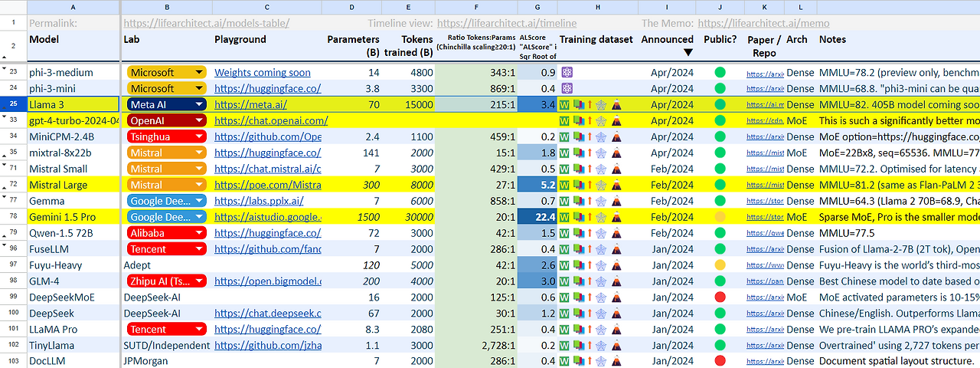Screen dimensions: 980x368
Task: Click the pentagon icon in Qwen-1.5 72B row
Action: [x=601, y=233]
